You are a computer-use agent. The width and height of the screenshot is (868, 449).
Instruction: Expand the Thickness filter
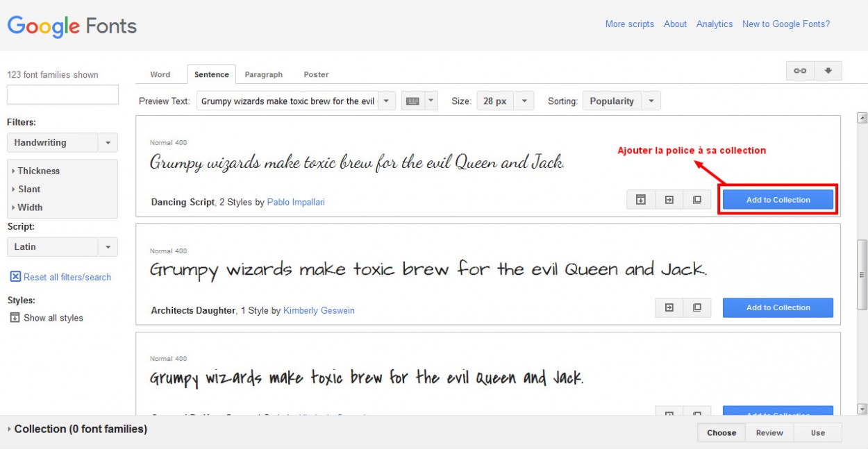click(38, 171)
